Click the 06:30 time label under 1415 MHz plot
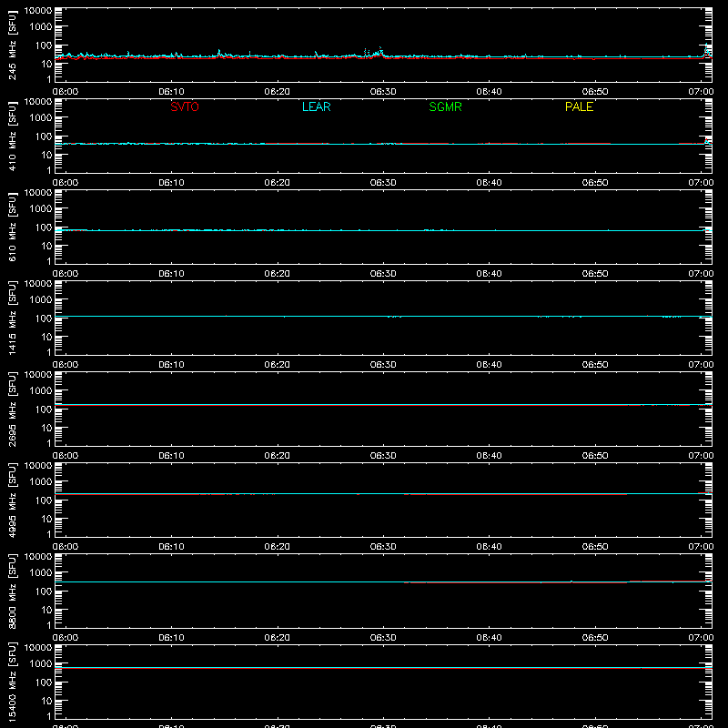The width and height of the screenshot is (728, 728). click(383, 365)
